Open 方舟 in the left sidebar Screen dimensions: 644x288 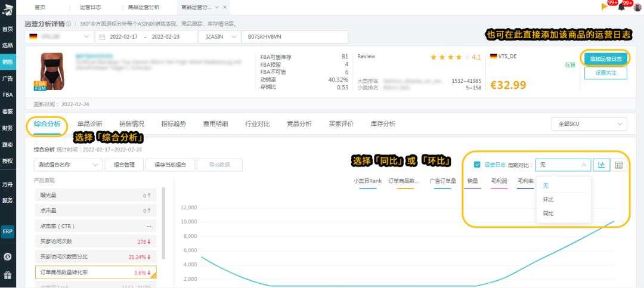tap(8, 184)
